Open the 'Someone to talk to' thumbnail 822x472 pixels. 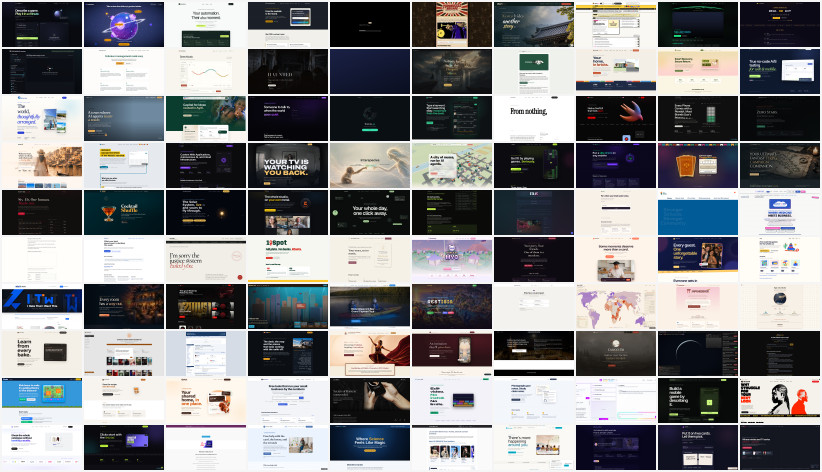tap(288, 119)
